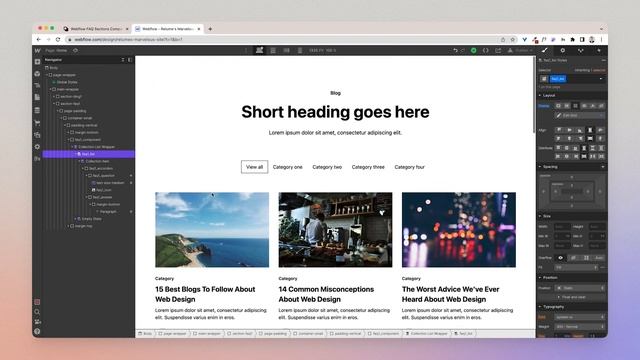Select the desktop breakpoint icon
This screenshot has width=640, height=360.
259,50
